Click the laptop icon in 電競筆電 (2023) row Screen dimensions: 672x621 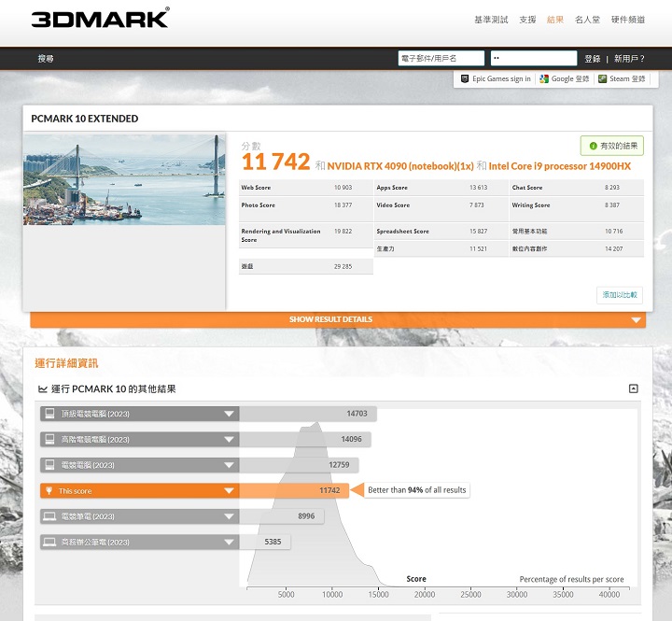(x=49, y=515)
